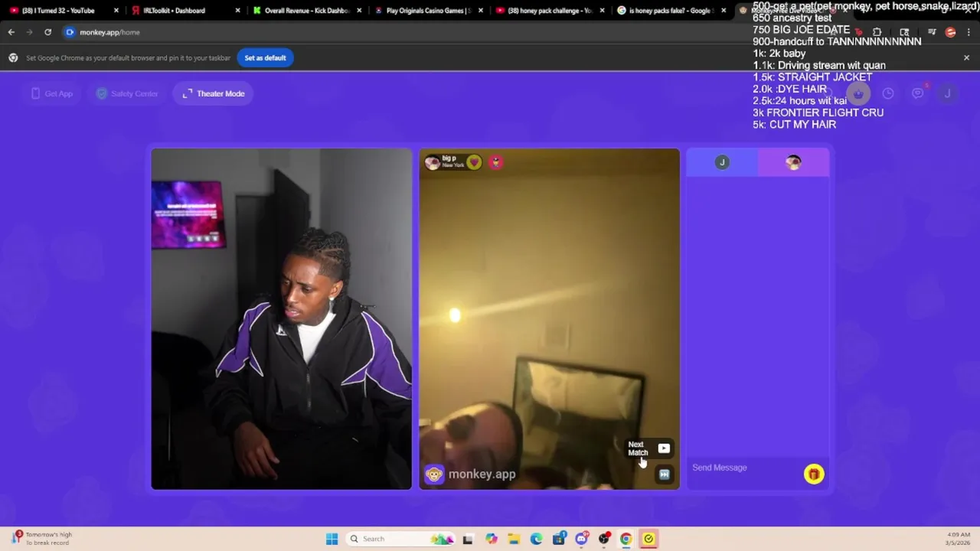Viewport: 980px width, 551px height.
Task: Launch Copilot from taskbar
Action: [x=491, y=539]
